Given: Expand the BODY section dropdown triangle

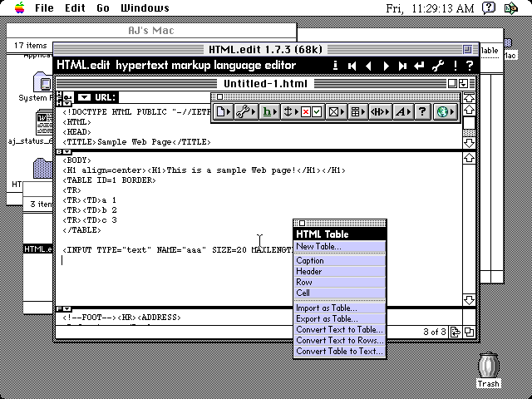Looking at the screenshot, I should pos(63,151).
